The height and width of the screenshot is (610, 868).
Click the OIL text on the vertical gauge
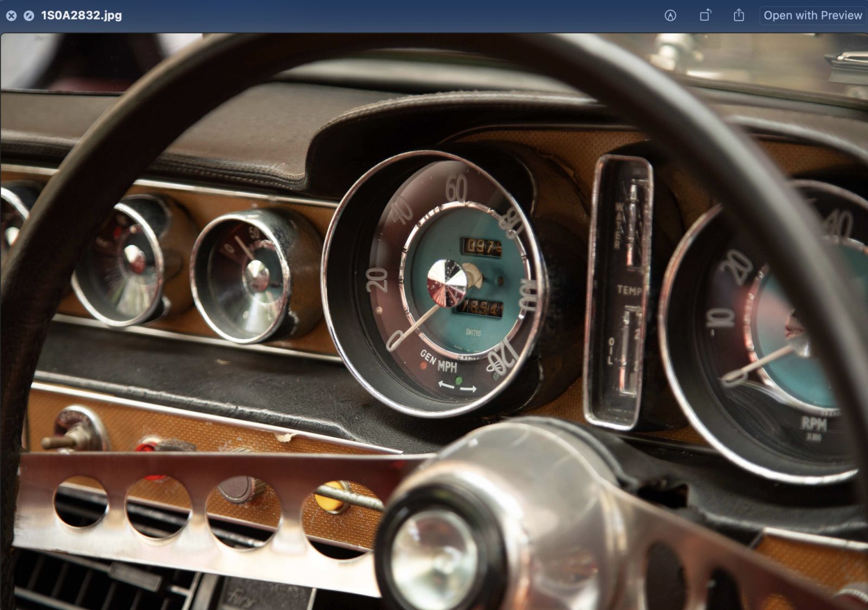(610, 351)
